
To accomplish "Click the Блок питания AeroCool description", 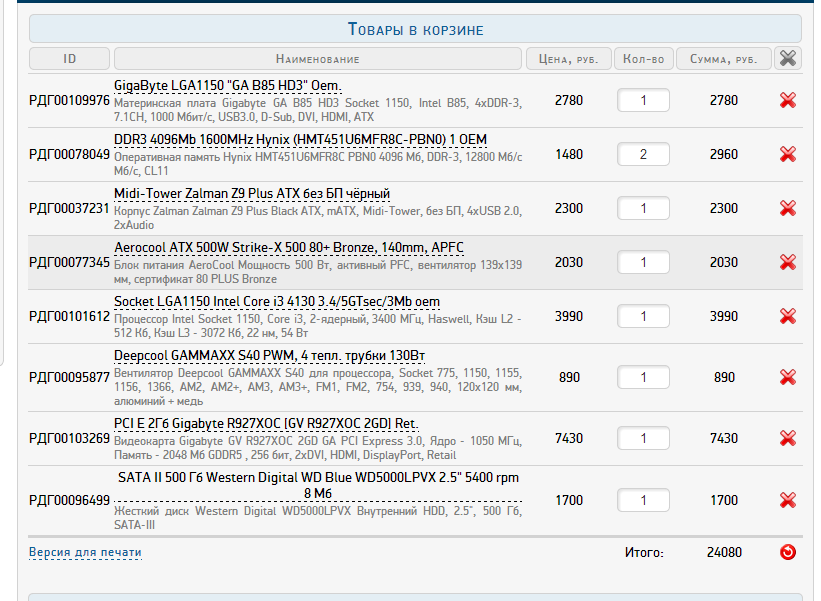I will tap(318, 272).
